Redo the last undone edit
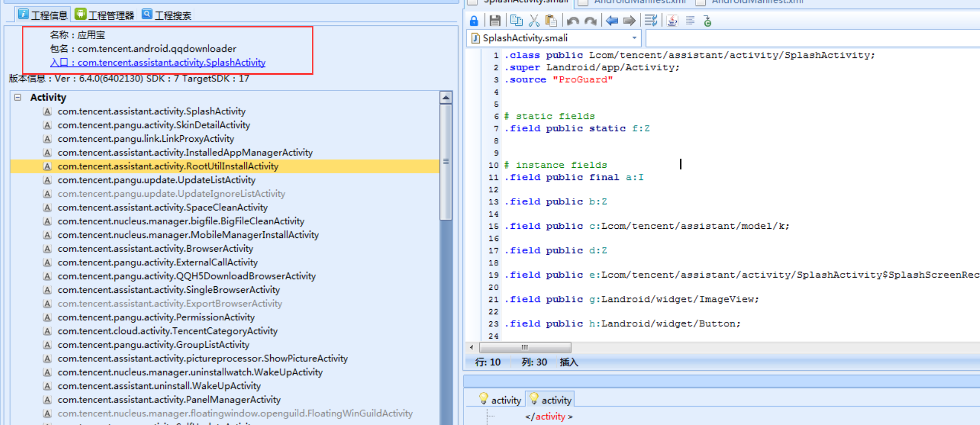This screenshot has width=980, height=425. [590, 21]
